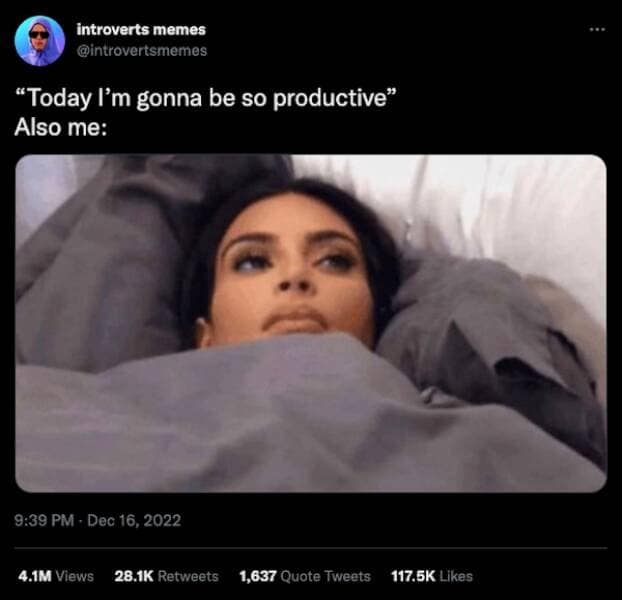Click the 28.1K retweet count number
The image size is (622, 600).
(134, 576)
